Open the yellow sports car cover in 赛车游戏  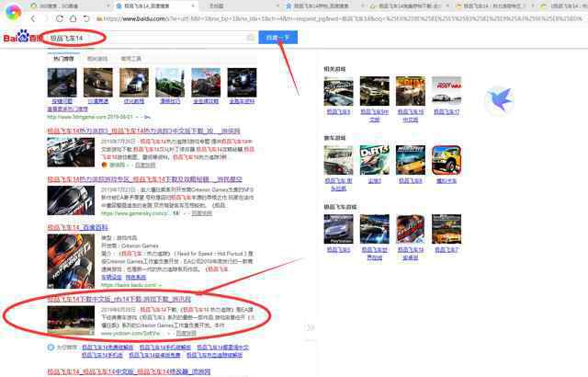pyautogui.click(x=411, y=160)
